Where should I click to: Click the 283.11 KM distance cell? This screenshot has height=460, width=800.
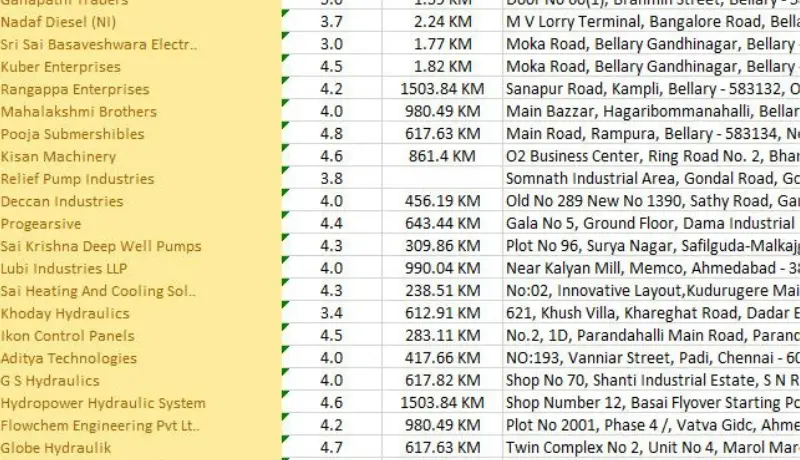(442, 336)
